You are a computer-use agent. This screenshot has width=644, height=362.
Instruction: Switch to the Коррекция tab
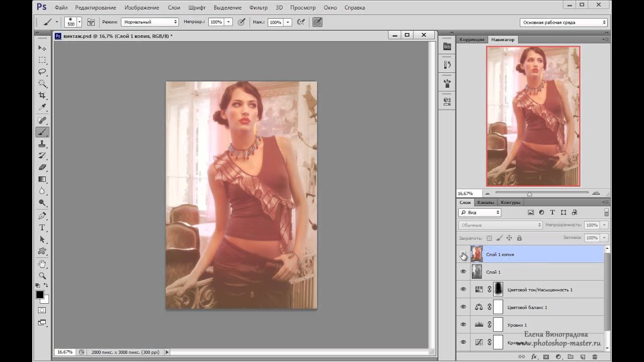tap(472, 39)
